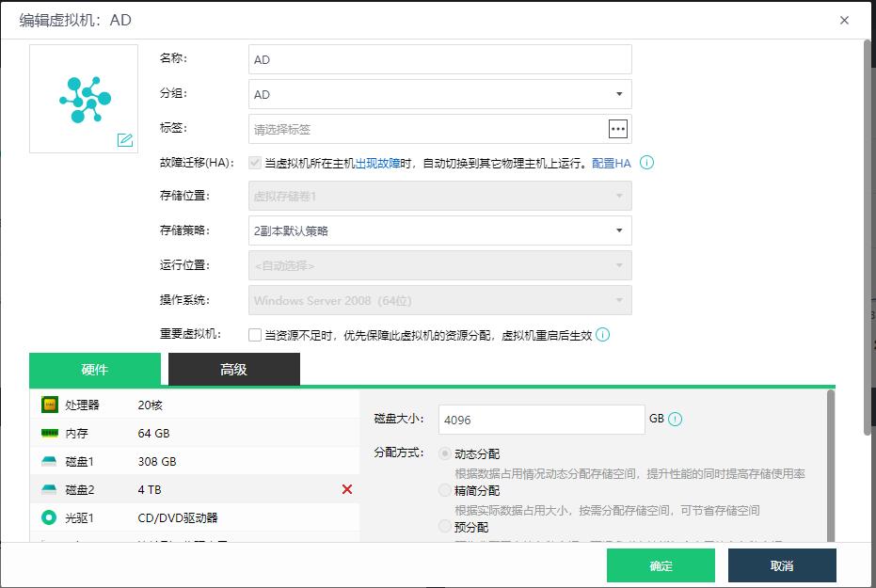Open the 分组 dropdown showing AD

click(x=619, y=94)
